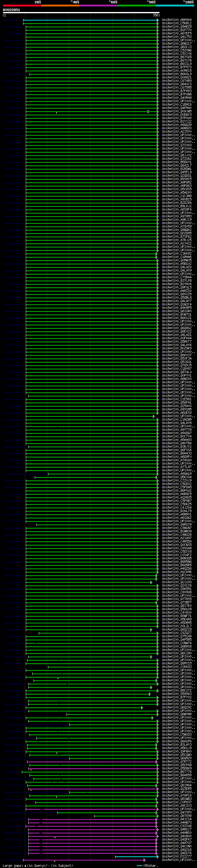The height and width of the screenshot is (868, 197).
Task: Select hit label UniRef100_B6TSG5
Action: [x=176, y=57]
